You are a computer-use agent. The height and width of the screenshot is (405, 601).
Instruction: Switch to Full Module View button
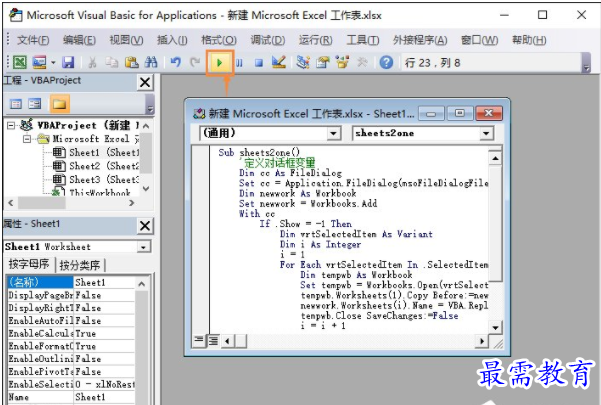pyautogui.click(x=213, y=340)
